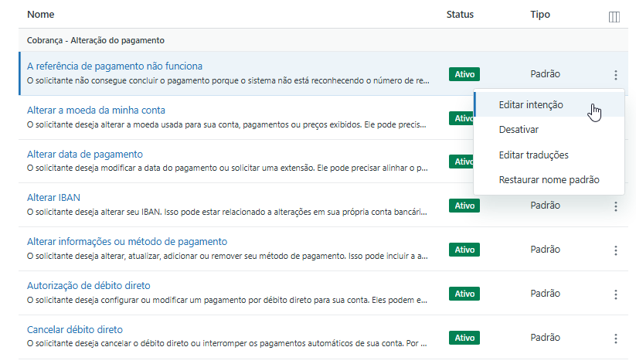
Task: Open options menu for the Alterar IBAN row
Action: (616, 206)
